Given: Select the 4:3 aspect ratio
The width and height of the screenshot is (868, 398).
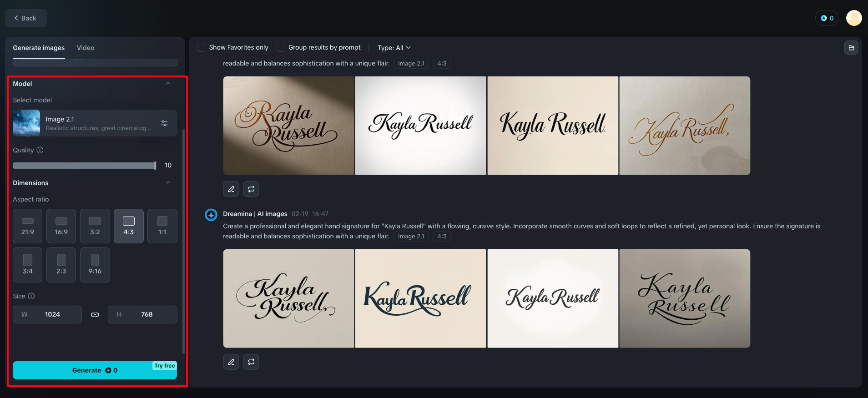Looking at the screenshot, I should (x=129, y=226).
